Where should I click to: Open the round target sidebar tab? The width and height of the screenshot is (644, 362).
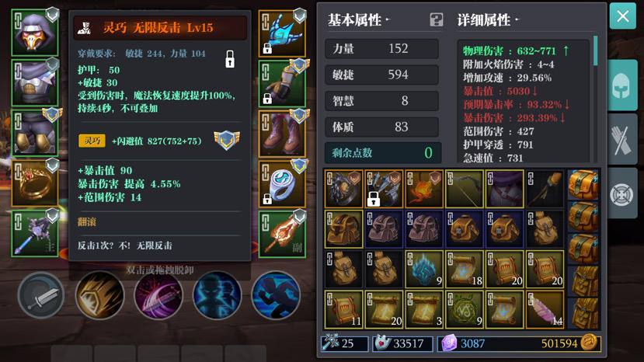[623, 193]
